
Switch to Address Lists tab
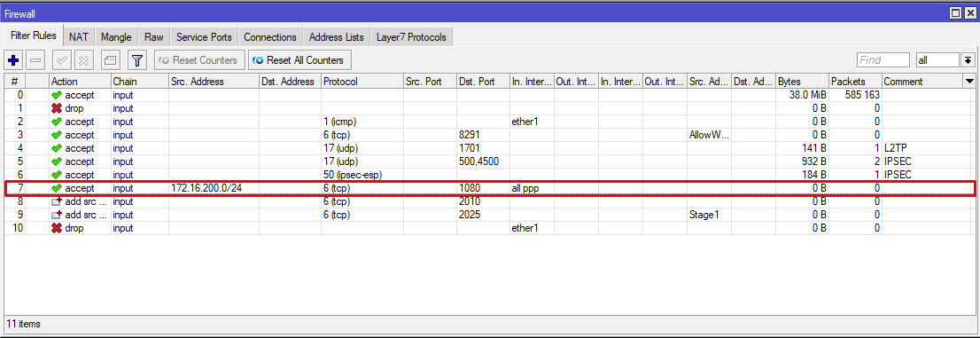click(x=336, y=37)
